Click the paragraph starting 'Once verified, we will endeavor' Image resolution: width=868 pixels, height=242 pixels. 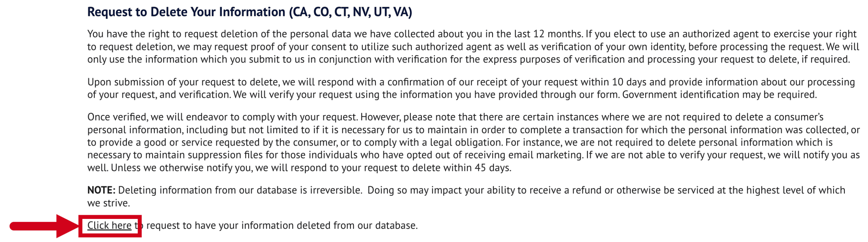(473, 142)
